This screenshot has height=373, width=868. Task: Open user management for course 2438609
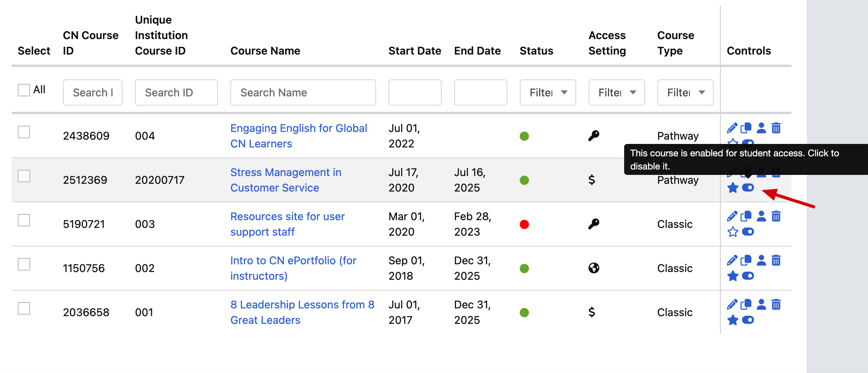761,128
